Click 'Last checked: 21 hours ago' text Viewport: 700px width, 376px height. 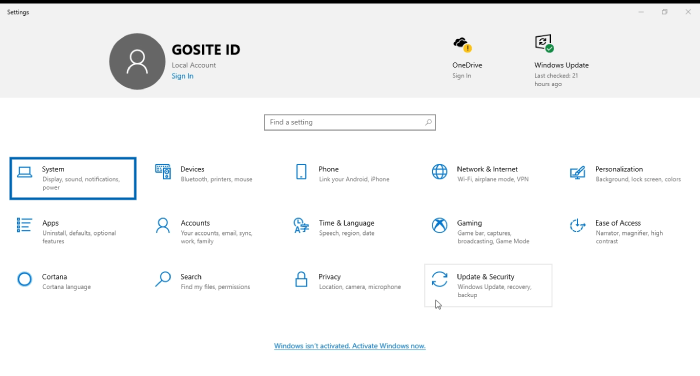(556, 80)
